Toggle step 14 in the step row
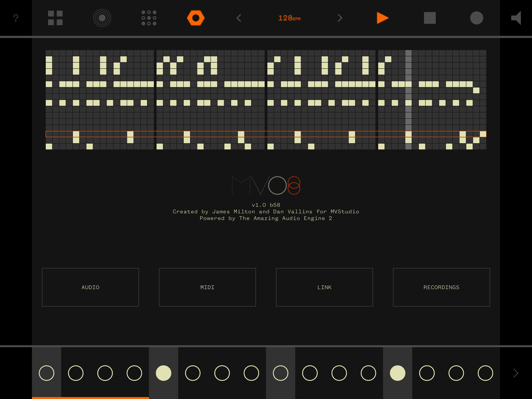Screen dimensions: 532x399 pyautogui.click(x=427, y=373)
